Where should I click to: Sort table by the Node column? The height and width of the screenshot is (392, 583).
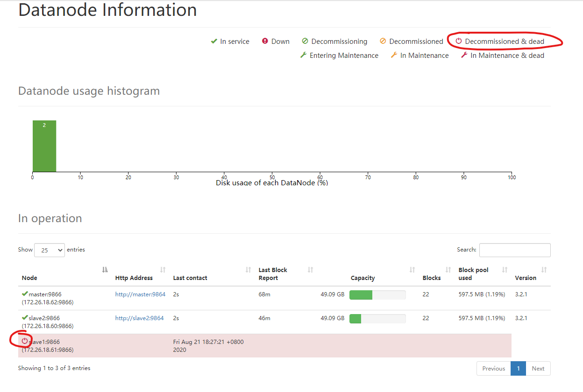tap(63, 274)
